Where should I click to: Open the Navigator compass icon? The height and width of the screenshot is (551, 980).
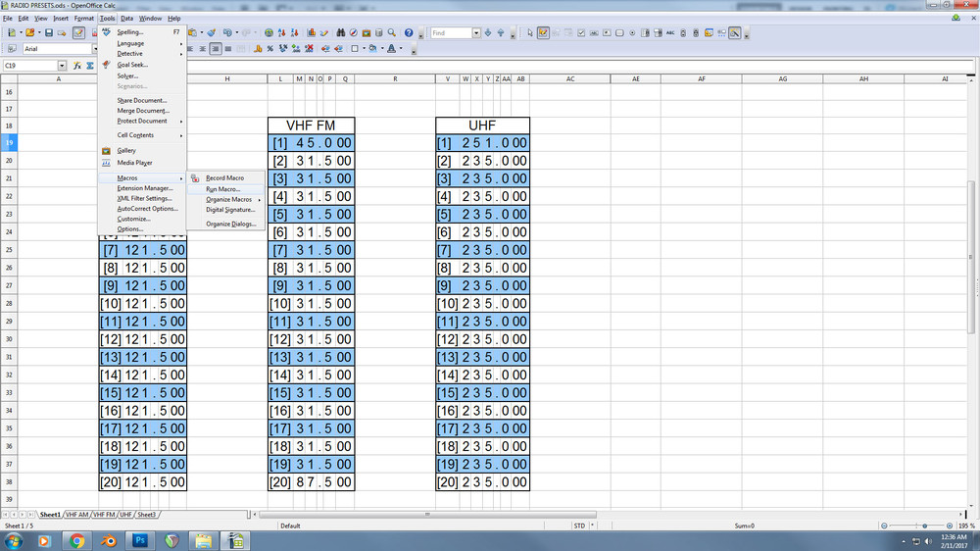(x=353, y=32)
